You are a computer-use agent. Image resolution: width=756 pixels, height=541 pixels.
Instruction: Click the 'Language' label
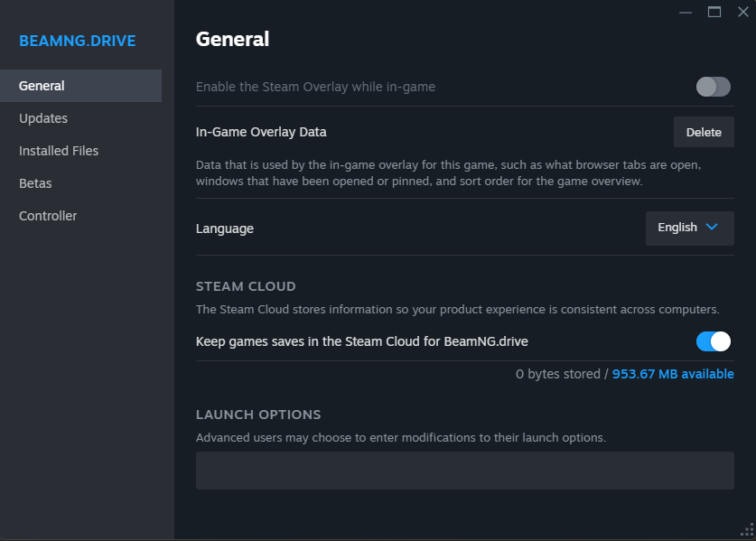tap(225, 229)
